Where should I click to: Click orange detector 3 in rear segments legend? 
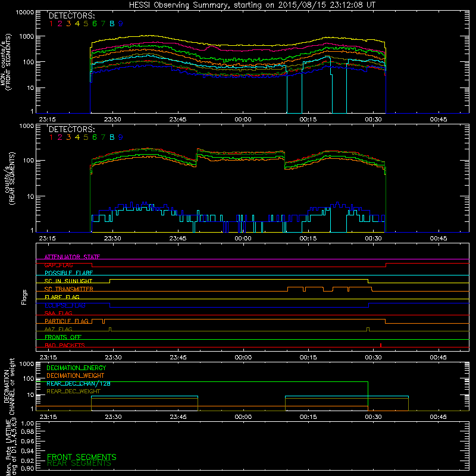(68, 137)
